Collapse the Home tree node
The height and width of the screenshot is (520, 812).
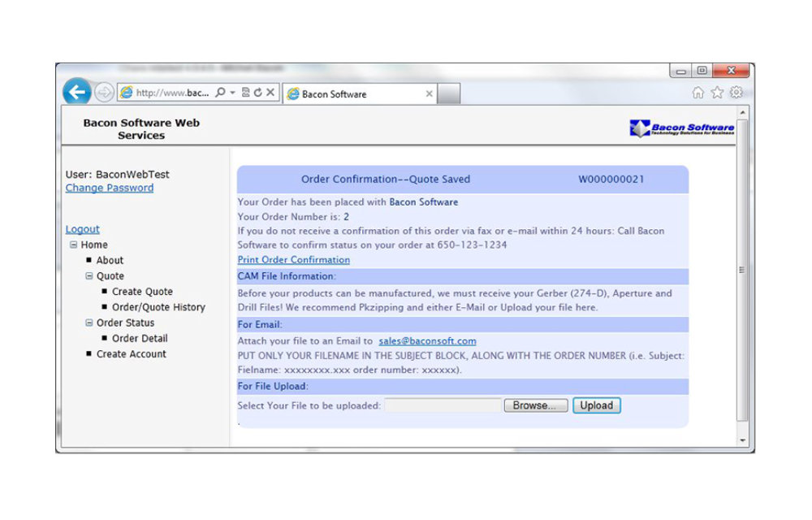74,245
